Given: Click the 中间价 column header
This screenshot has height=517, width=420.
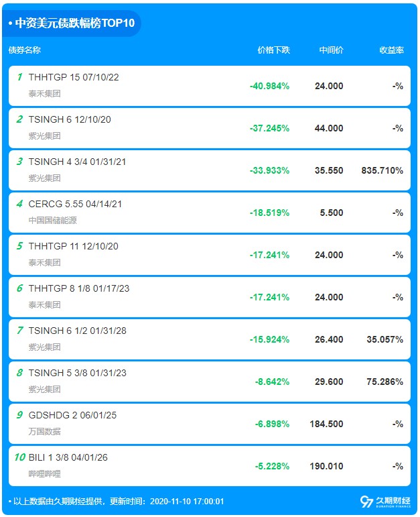Looking at the screenshot, I should [x=331, y=50].
